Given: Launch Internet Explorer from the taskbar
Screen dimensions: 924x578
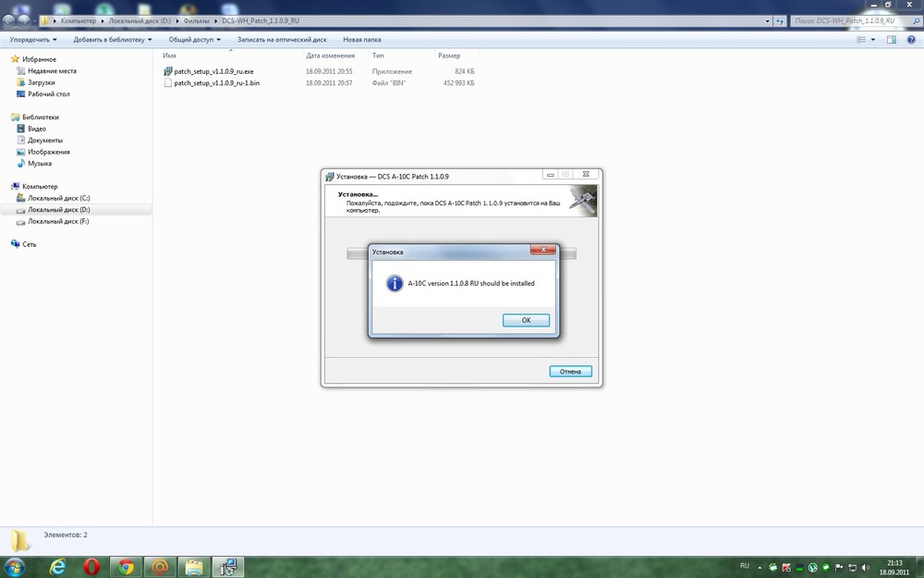Looking at the screenshot, I should (x=57, y=568).
